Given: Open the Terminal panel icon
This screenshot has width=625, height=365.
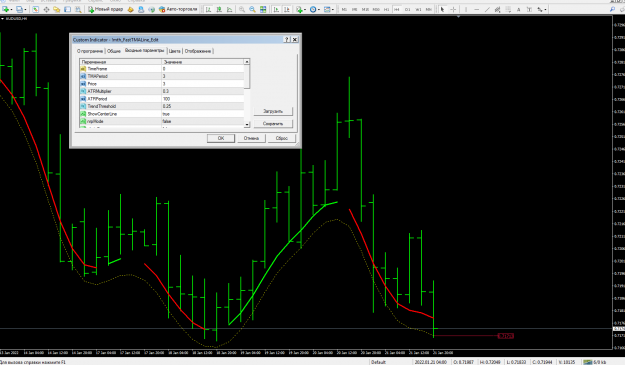Looking at the screenshot, I should (x=67, y=9).
